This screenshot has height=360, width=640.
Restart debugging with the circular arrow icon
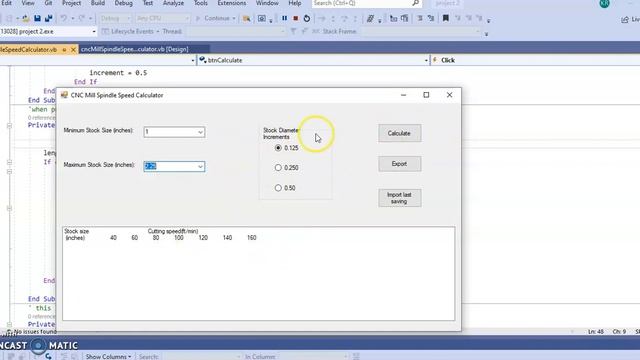[307, 18]
